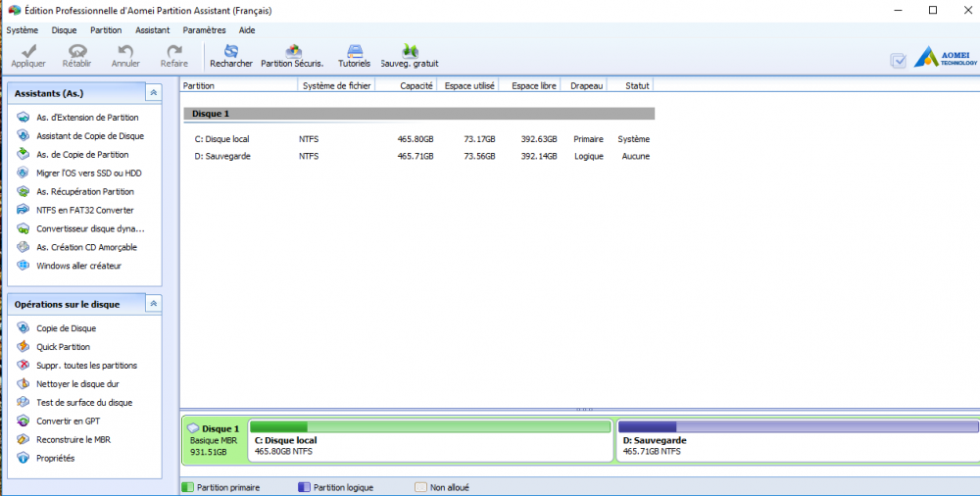This screenshot has height=496, width=980.
Task: Run Test de surface du disque
Action: click(84, 403)
